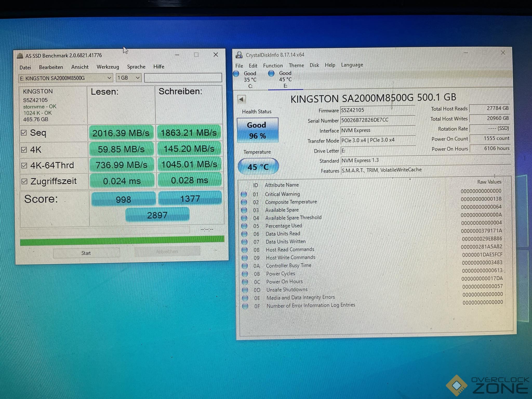Click the AS SSD Benchmark title icon
Screen dimensions: 532x399
pos(20,56)
